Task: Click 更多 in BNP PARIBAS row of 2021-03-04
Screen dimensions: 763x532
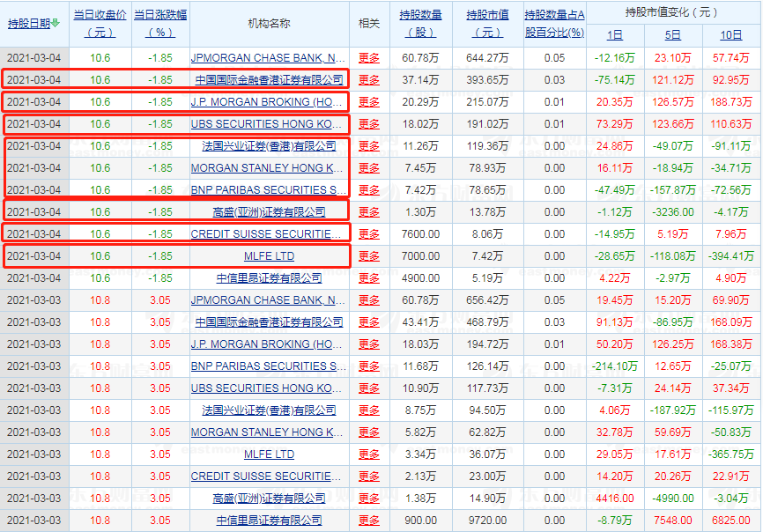Action: tap(369, 190)
